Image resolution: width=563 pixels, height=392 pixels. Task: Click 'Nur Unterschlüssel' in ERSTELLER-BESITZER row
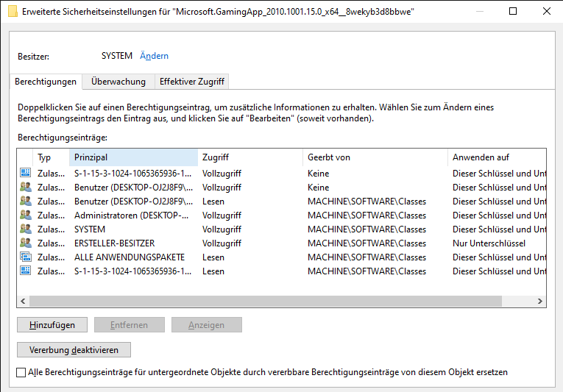489,243
